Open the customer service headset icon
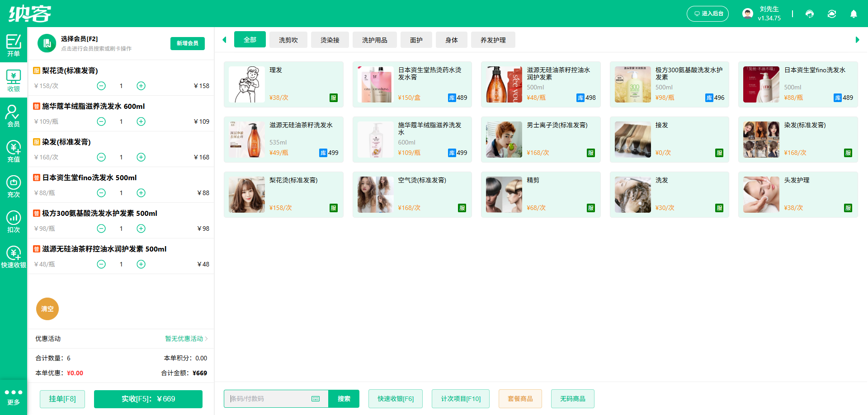The height and width of the screenshot is (415, 868). coord(810,14)
